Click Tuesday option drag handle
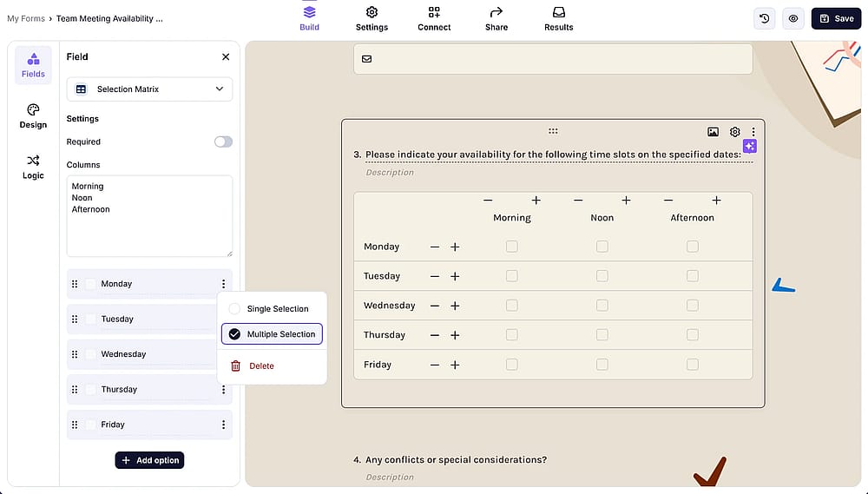Viewport: 868px width, 494px height. coord(75,319)
